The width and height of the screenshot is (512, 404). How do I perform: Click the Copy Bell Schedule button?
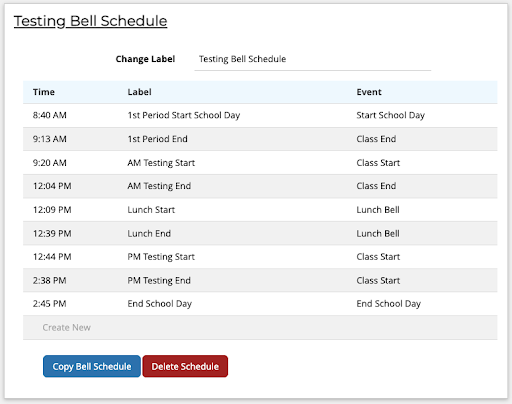92,366
